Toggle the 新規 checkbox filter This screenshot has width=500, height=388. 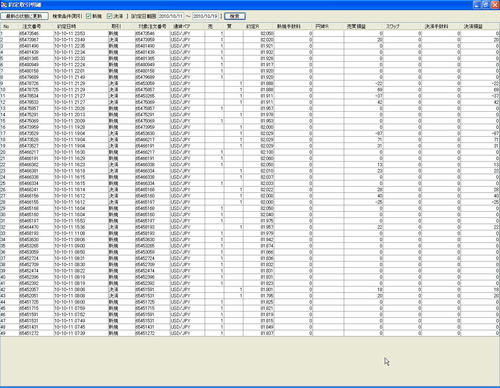click(88, 16)
